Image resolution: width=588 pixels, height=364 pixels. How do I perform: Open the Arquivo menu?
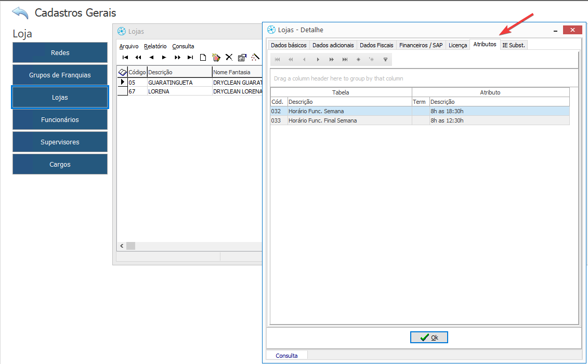tap(129, 46)
